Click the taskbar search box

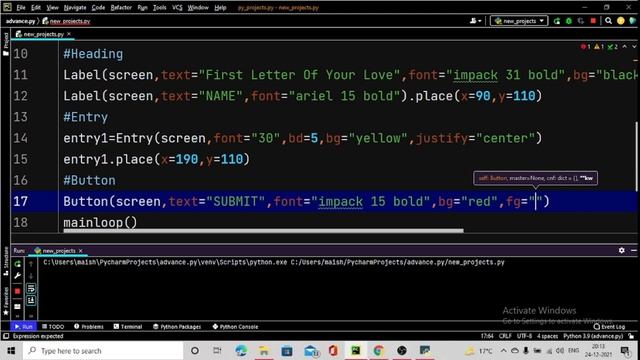(x=103, y=351)
